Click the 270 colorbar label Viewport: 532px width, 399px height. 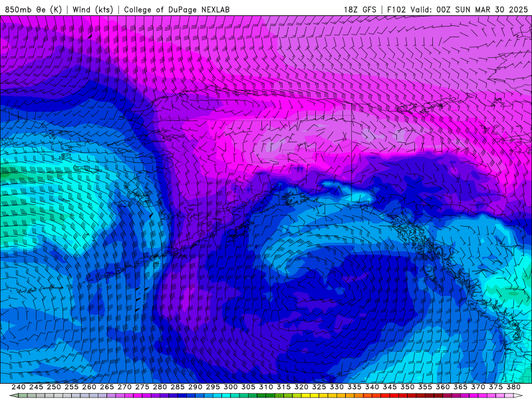124,387
